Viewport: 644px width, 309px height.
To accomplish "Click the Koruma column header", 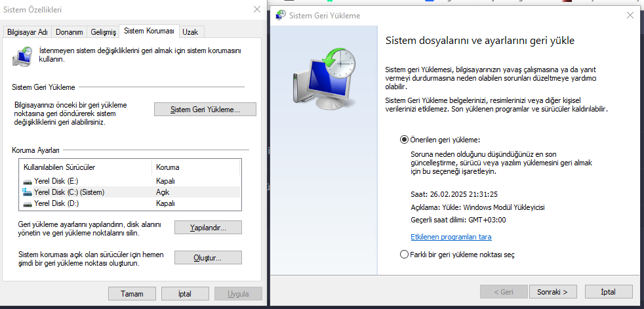I will tap(195, 167).
